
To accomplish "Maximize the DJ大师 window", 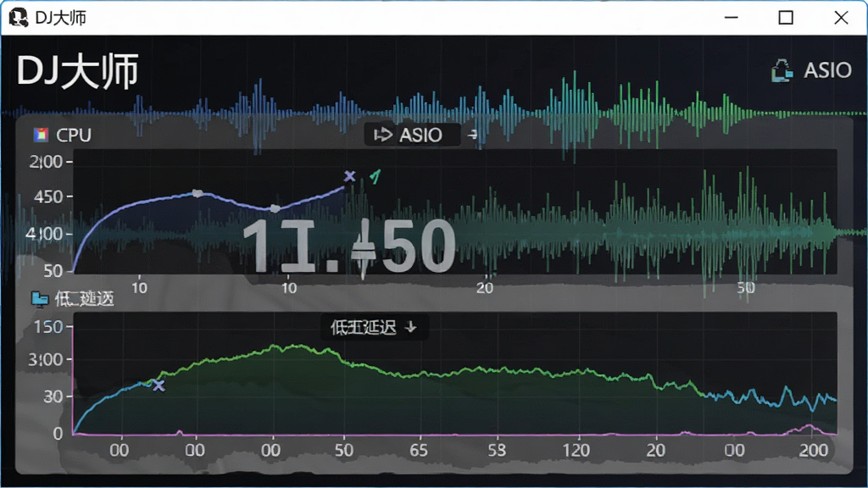I will point(786,18).
